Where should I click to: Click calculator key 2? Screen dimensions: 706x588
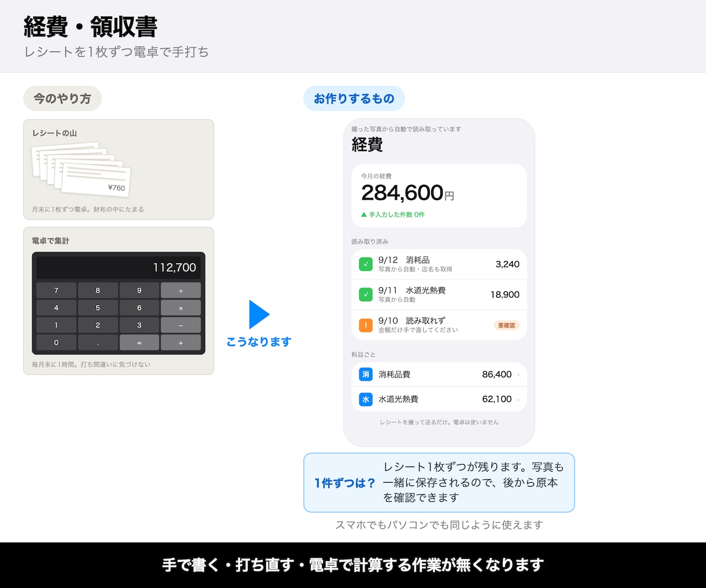98,325
